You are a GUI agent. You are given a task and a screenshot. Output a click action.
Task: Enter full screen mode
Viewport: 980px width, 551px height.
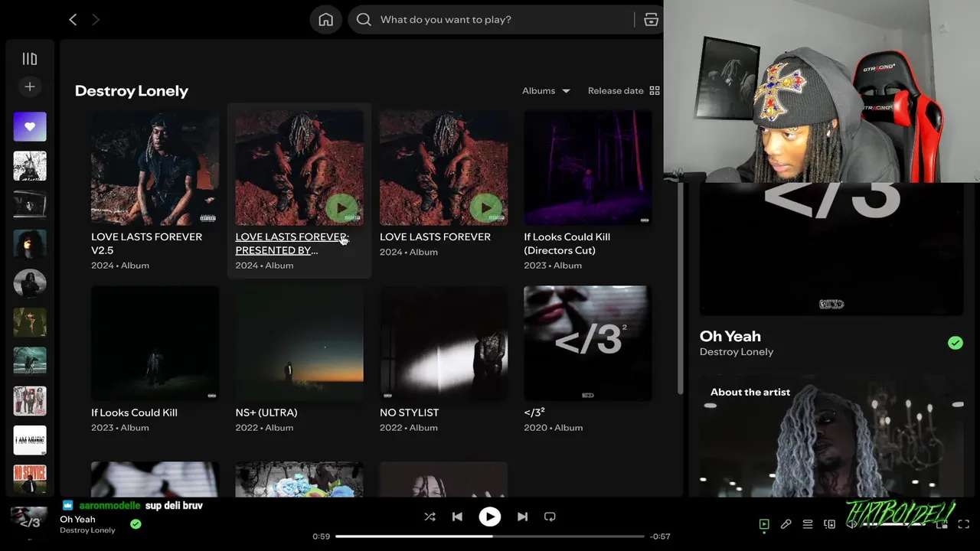point(964,524)
